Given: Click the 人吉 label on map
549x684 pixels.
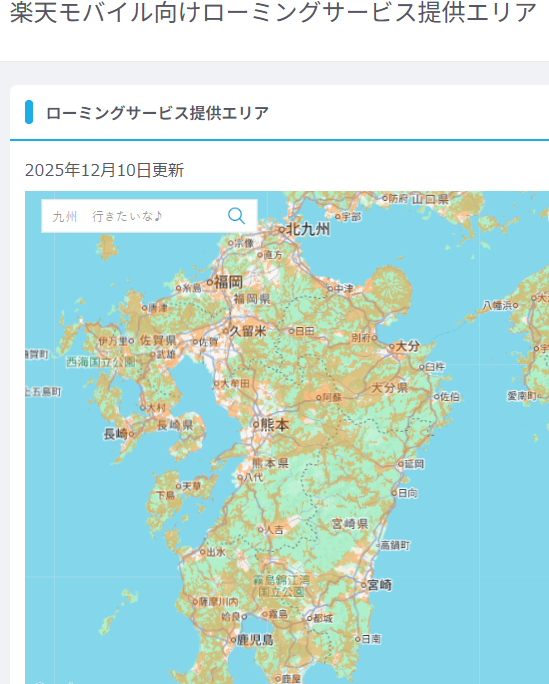Looking at the screenshot, I should [274, 530].
